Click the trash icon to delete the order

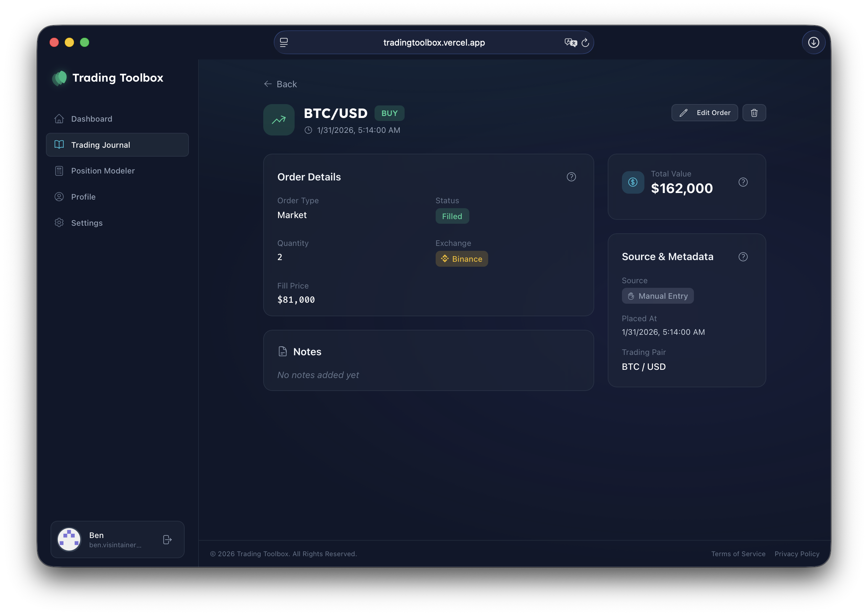754,113
